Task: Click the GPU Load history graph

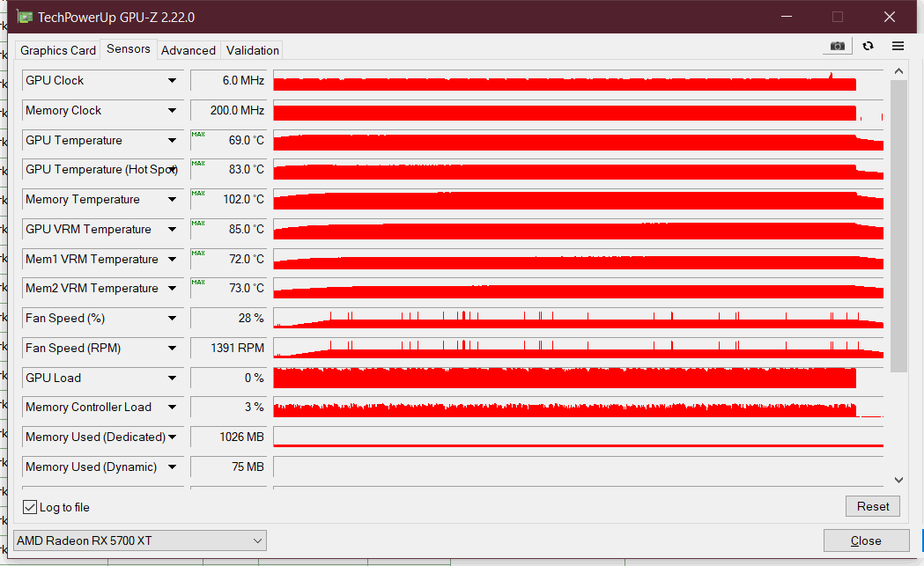Action: [x=578, y=379]
